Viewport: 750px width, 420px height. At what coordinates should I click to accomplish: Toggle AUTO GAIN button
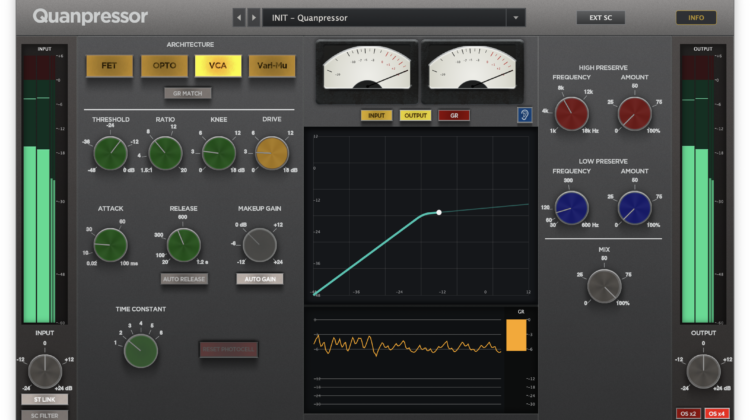tap(260, 279)
